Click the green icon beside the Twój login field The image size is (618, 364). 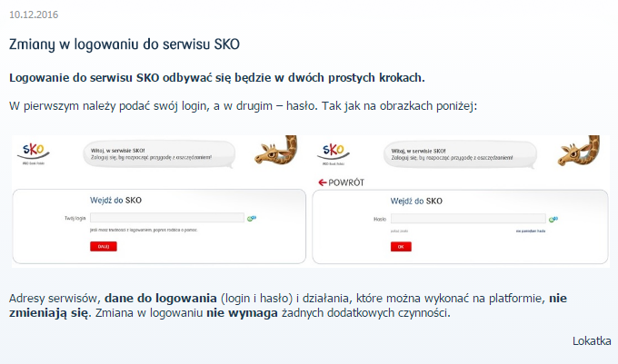click(x=252, y=218)
